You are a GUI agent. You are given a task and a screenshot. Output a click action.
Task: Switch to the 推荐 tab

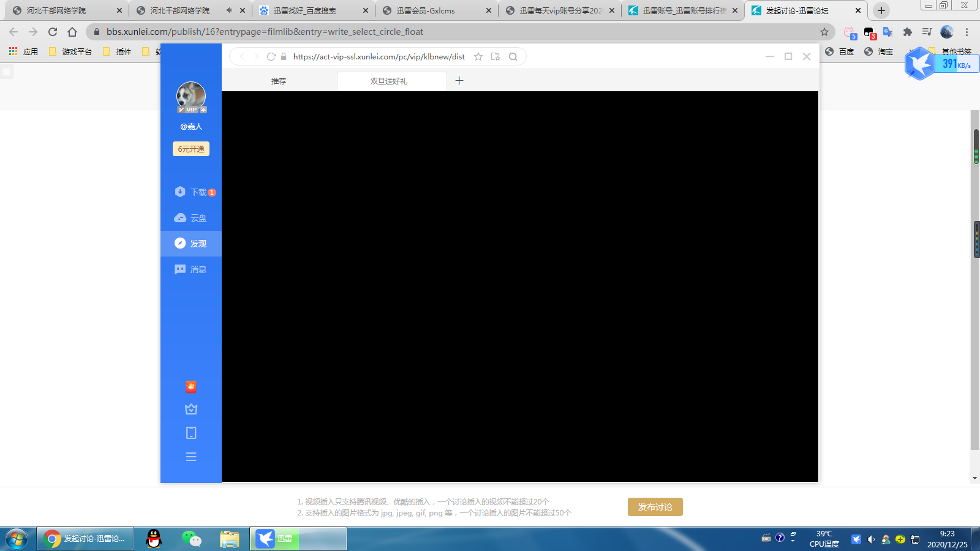279,81
